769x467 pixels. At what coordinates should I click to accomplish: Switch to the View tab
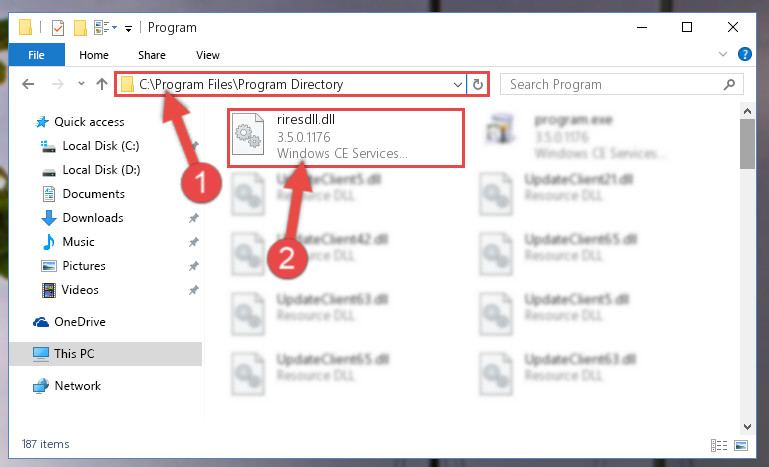pos(208,55)
